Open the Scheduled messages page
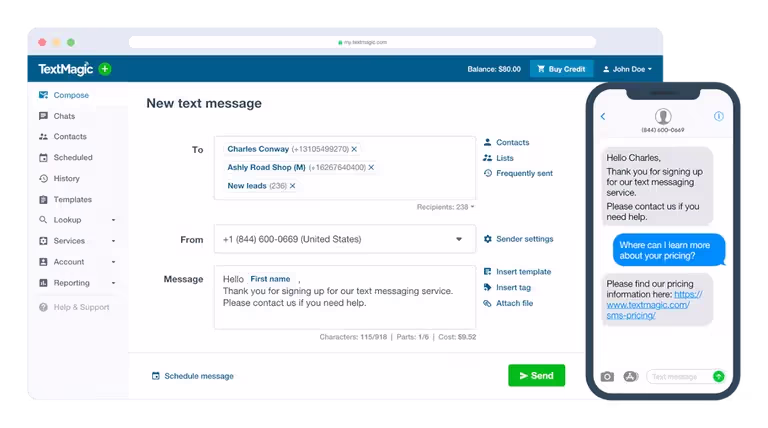The image size is (768, 428). tap(72, 157)
